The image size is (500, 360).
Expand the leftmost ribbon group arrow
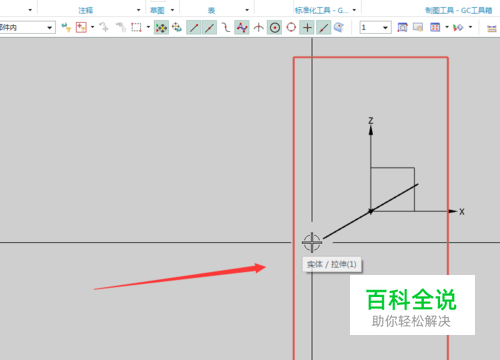click(x=30, y=10)
